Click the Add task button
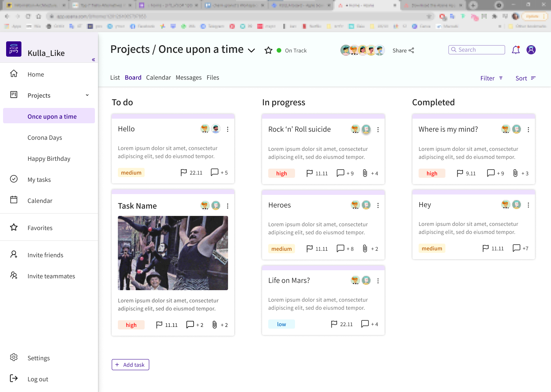This screenshot has width=551, height=392. [130, 365]
